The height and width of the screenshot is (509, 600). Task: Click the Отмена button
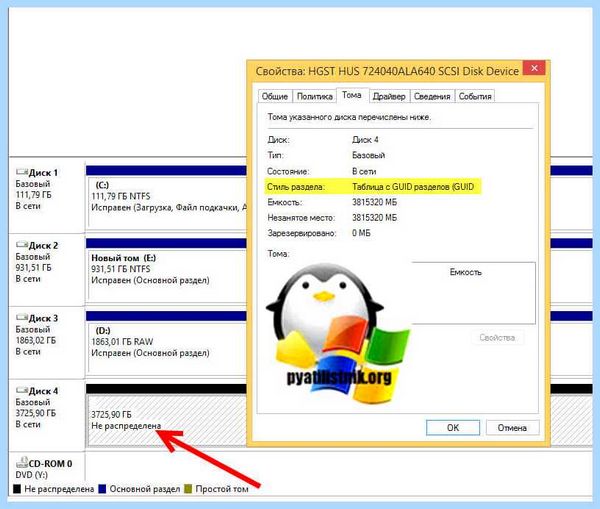[x=512, y=427]
